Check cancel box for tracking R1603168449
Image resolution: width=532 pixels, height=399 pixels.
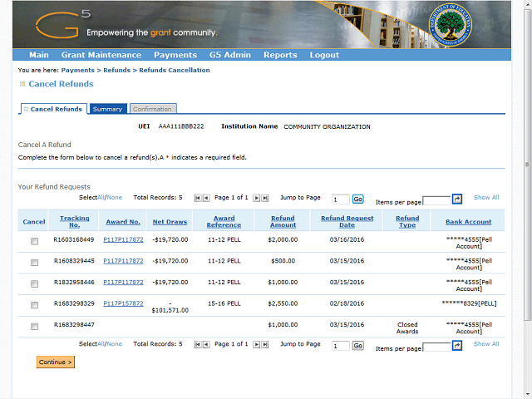click(x=34, y=242)
